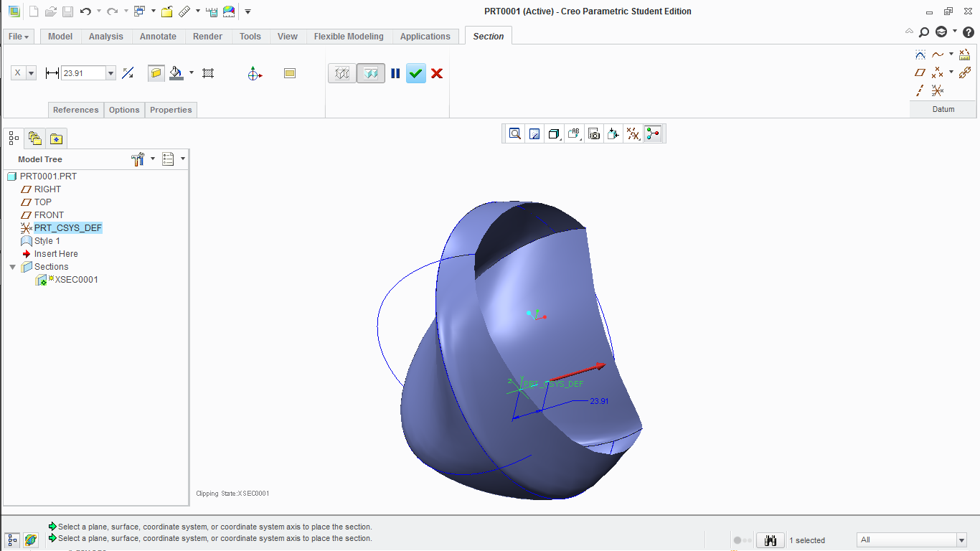980x551 pixels.
Task: Open the Display Style cube icon
Action: [554, 133]
